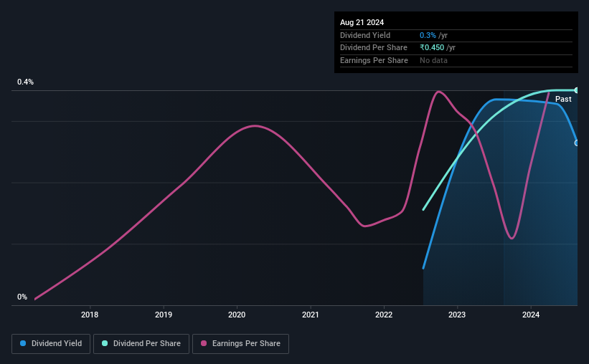Click the 2023 axis year label

tap(457, 315)
